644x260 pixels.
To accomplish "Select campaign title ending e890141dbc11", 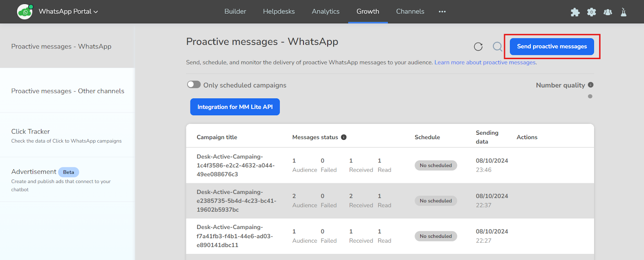I will tap(235, 236).
